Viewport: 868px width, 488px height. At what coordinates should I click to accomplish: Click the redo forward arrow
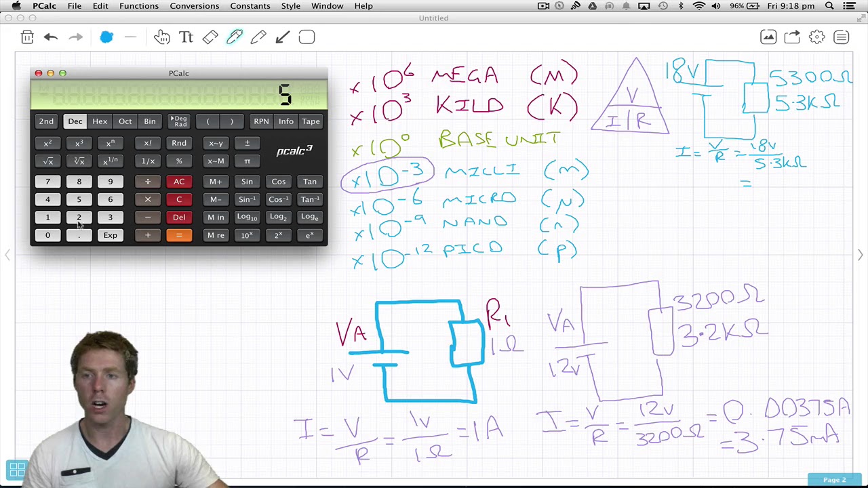pos(75,37)
